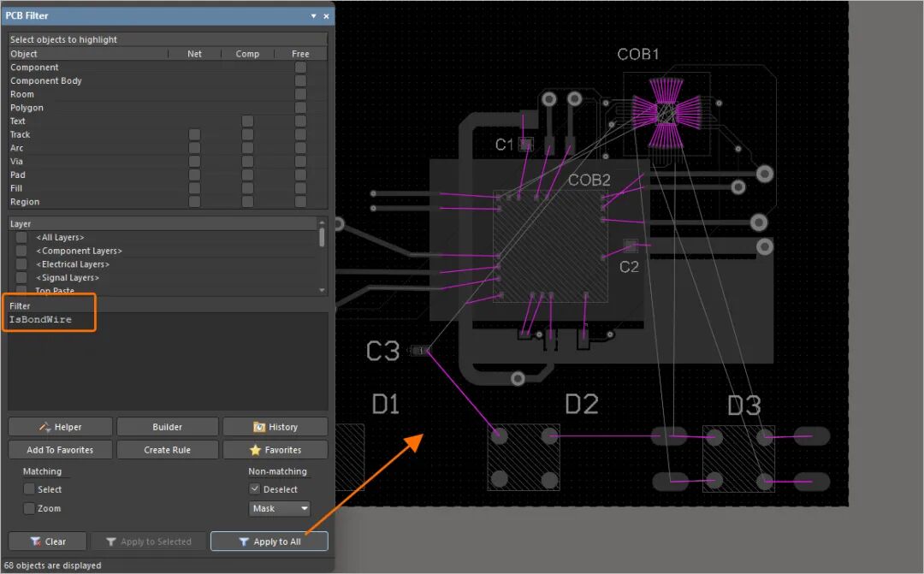924x574 pixels.
Task: Check the Free box for Polygon
Action: pyautogui.click(x=300, y=107)
